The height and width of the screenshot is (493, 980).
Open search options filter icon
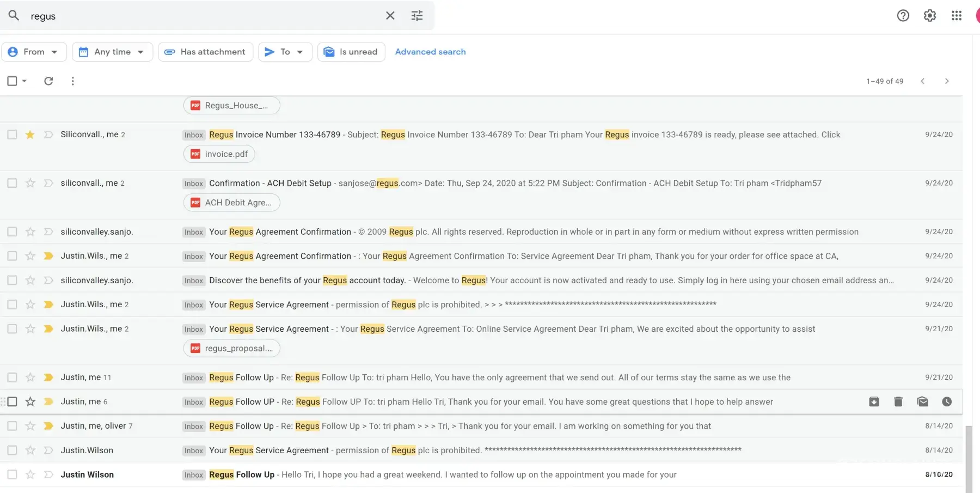pyautogui.click(x=417, y=16)
